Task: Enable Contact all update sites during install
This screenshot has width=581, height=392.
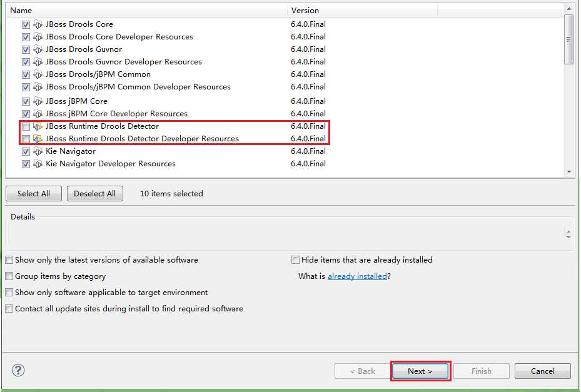Action: (9, 309)
